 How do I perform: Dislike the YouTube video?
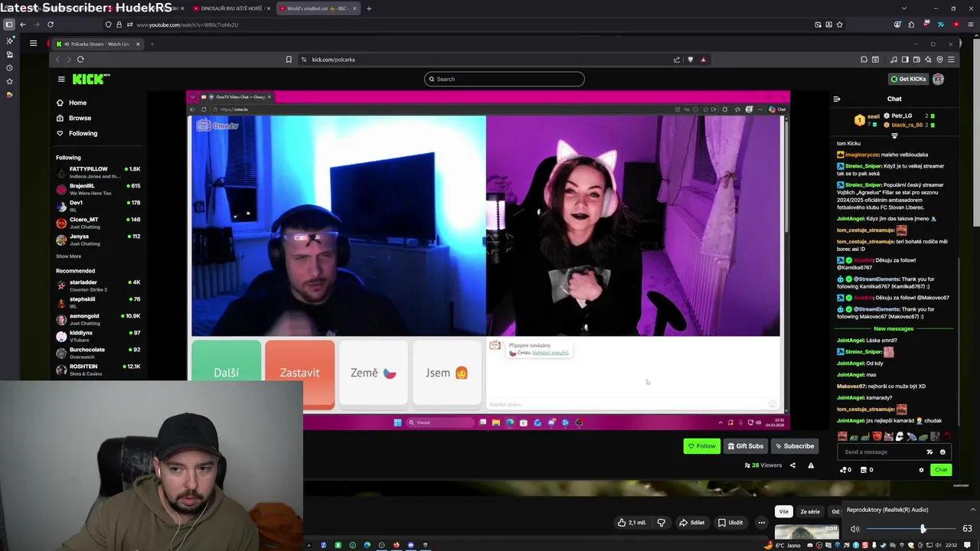click(x=661, y=523)
